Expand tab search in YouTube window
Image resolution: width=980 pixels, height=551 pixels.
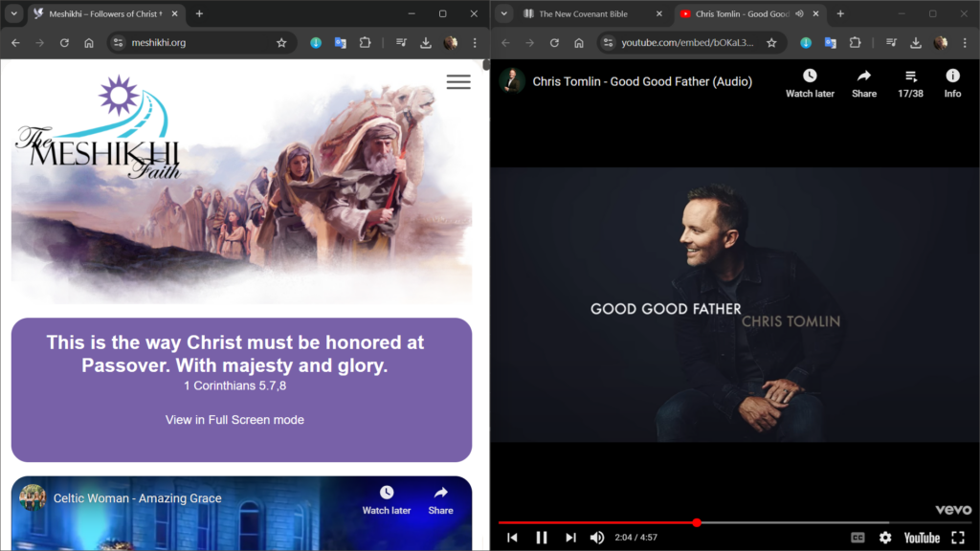coord(503,13)
